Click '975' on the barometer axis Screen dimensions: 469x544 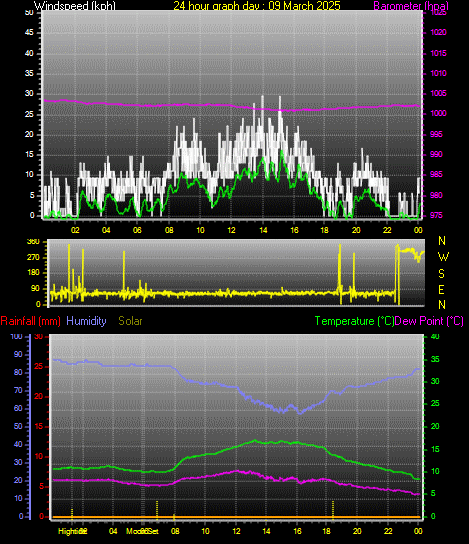pos(436,215)
